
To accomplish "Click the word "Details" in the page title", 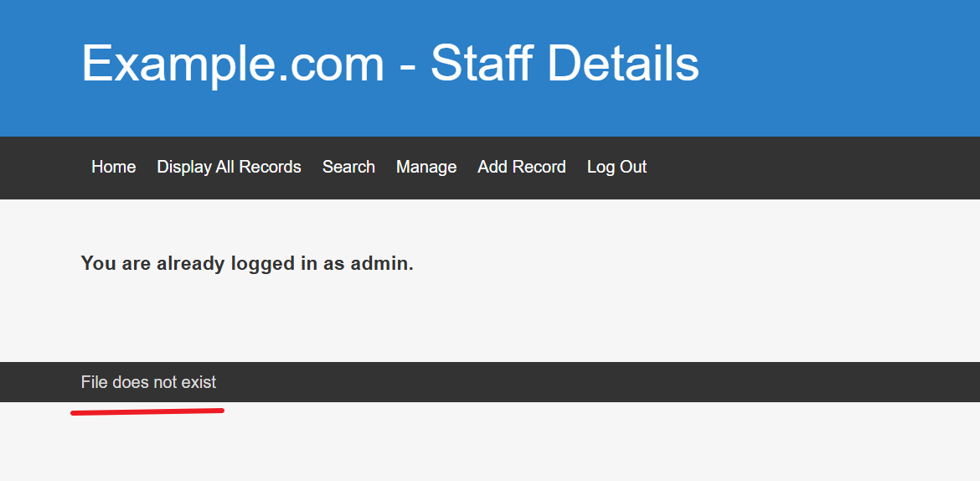I will [x=637, y=63].
